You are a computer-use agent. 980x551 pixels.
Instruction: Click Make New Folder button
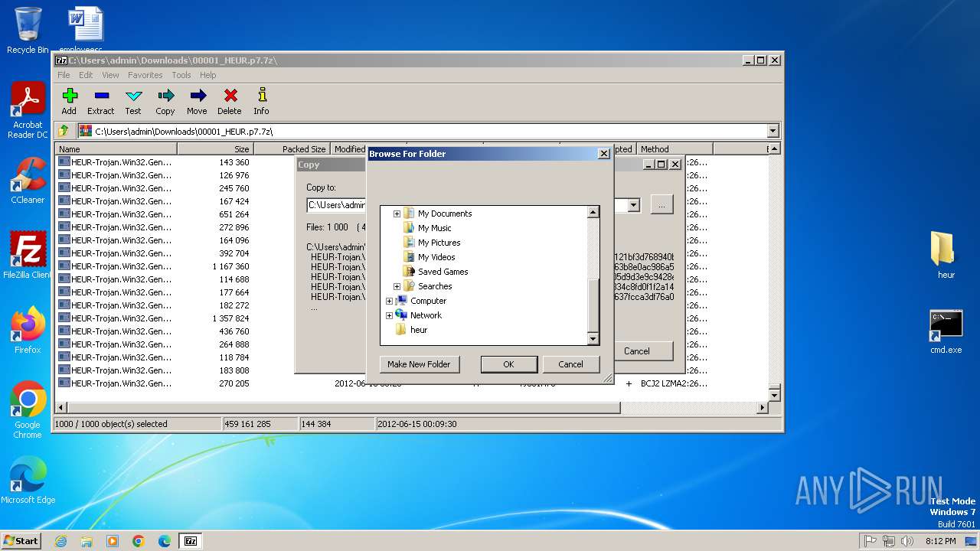419,364
